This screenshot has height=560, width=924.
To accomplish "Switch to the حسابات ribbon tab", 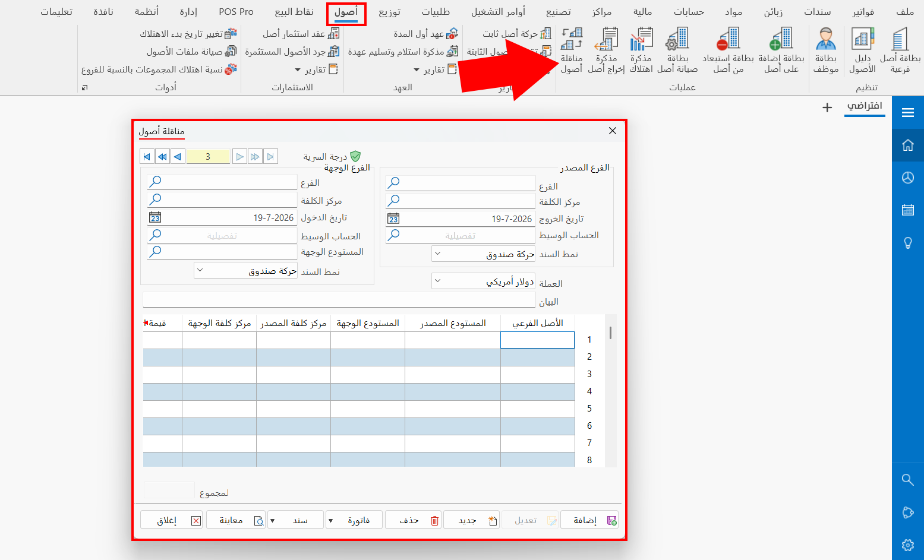I will click(689, 12).
